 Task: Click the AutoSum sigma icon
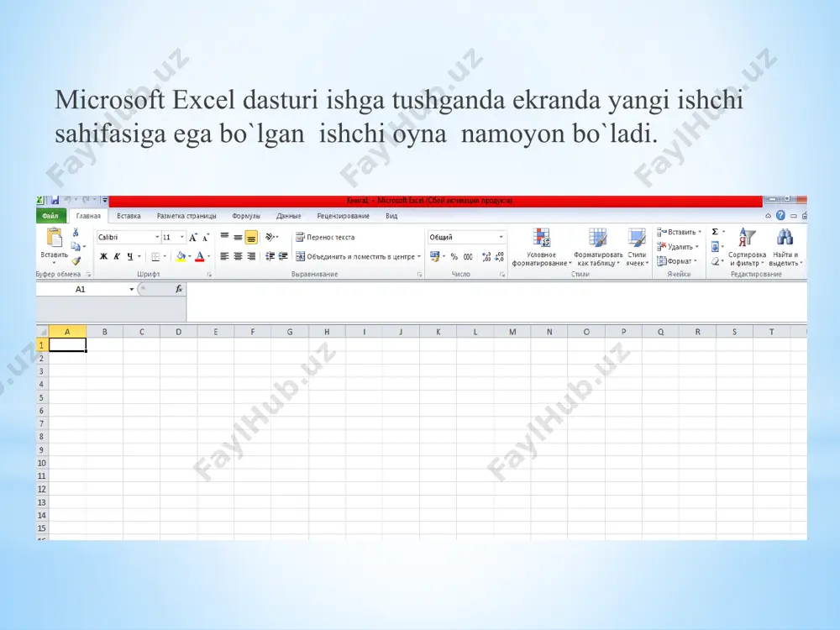coord(715,232)
